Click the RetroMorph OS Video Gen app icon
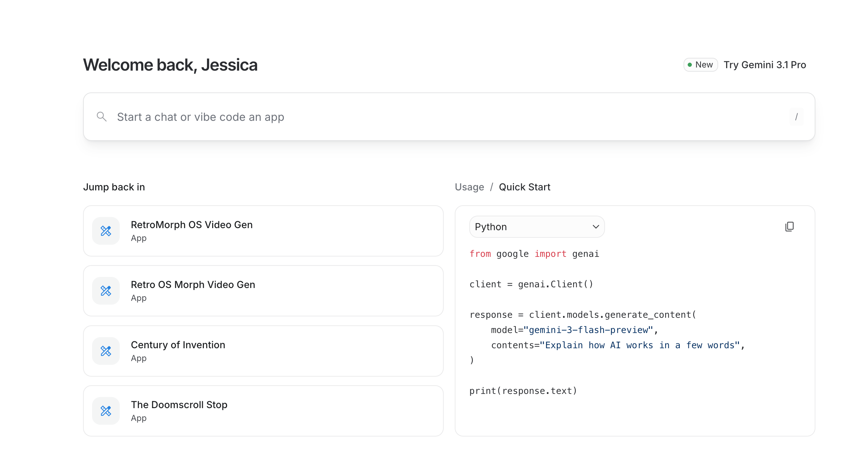868x468 pixels. point(106,231)
